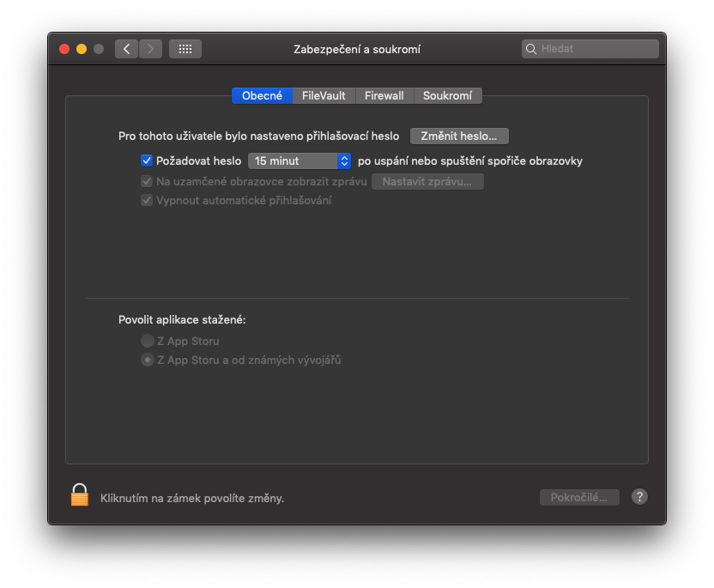Click the Pokročilé button
The image size is (714, 588).
(x=579, y=498)
